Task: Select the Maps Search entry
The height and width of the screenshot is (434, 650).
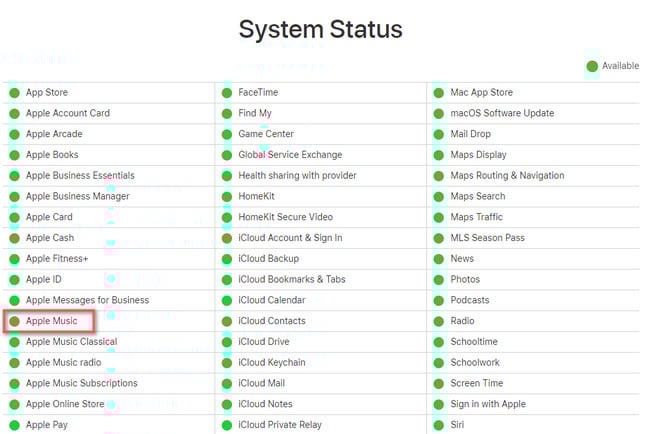Action: (x=478, y=196)
